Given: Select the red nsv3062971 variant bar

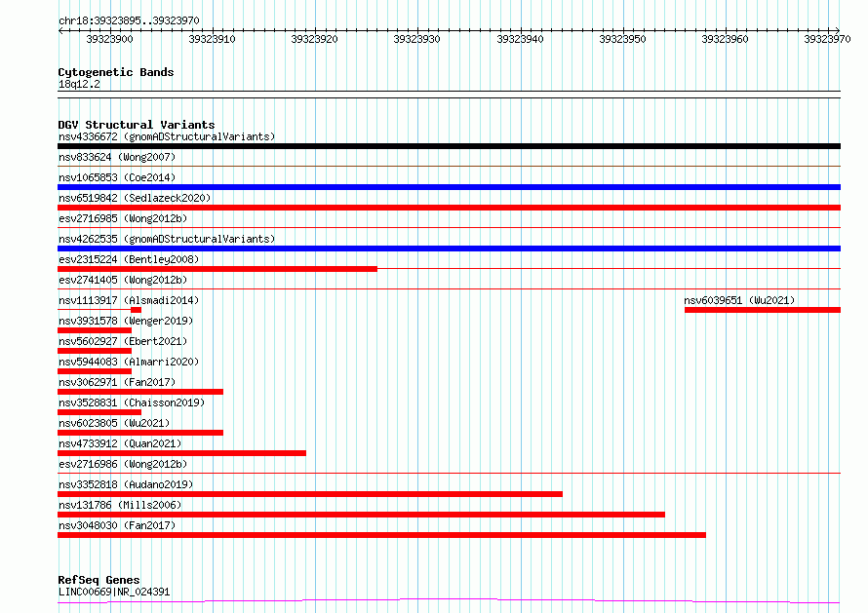Looking at the screenshot, I should coord(140,392).
